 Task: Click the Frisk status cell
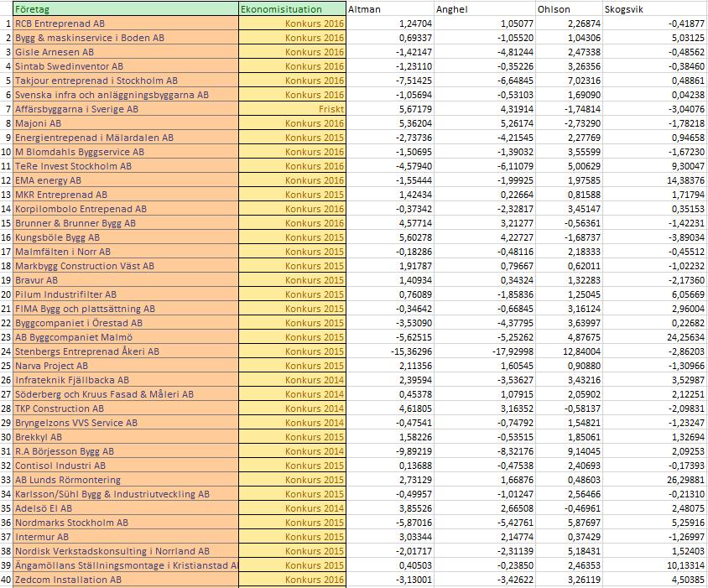(292, 109)
